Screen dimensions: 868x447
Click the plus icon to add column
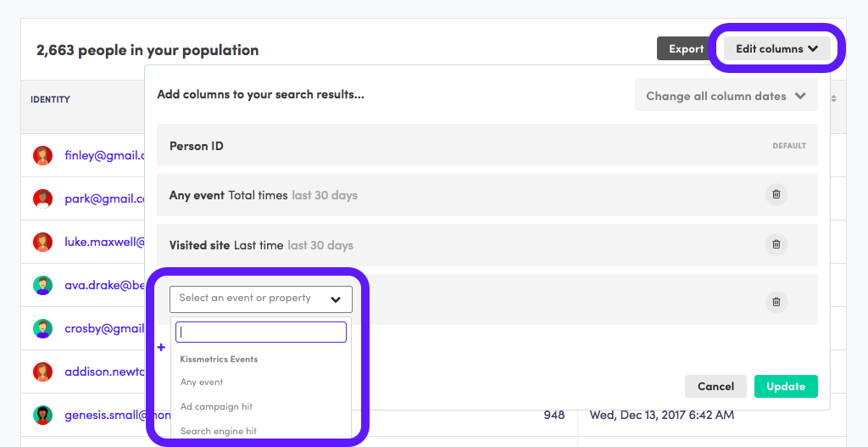click(161, 347)
